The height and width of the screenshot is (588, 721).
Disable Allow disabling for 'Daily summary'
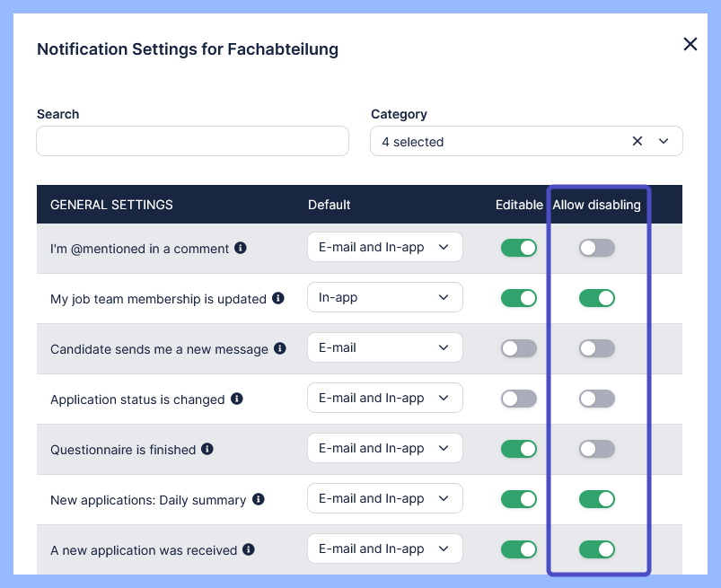click(597, 499)
